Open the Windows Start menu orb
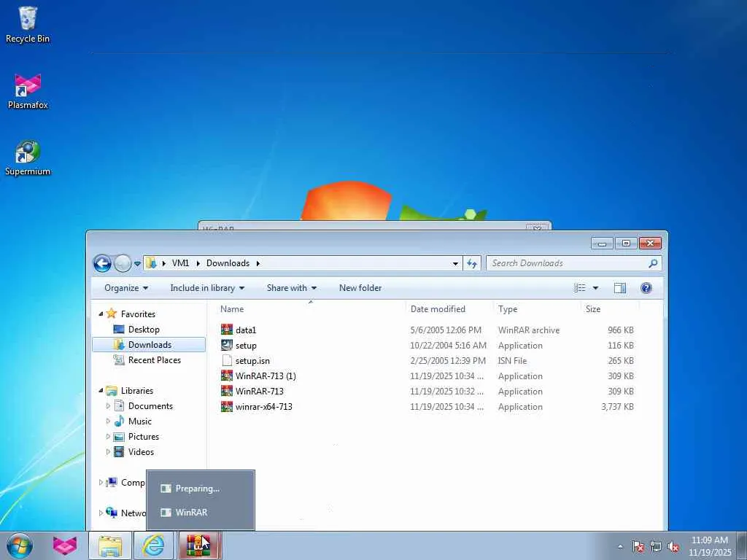Screen dimensions: 747x560 click(20, 545)
